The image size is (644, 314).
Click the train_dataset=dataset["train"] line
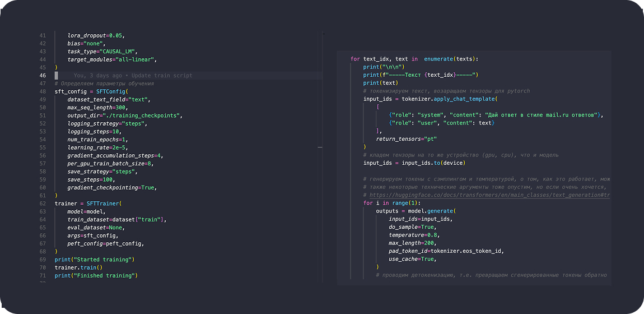117,219
